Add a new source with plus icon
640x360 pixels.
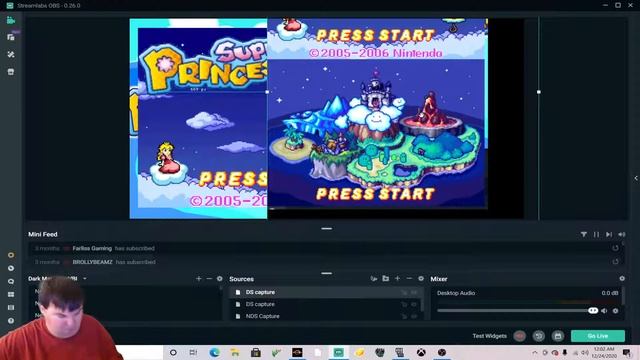(x=397, y=279)
